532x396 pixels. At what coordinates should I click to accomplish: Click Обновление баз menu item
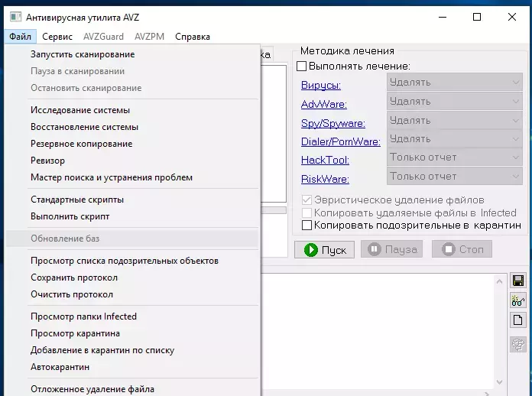[132, 239]
